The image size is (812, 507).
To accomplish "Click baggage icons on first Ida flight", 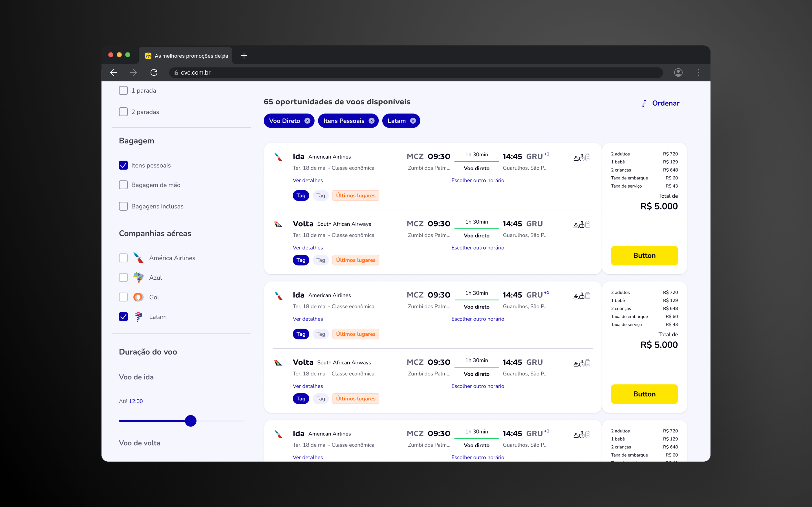I will [x=582, y=157].
